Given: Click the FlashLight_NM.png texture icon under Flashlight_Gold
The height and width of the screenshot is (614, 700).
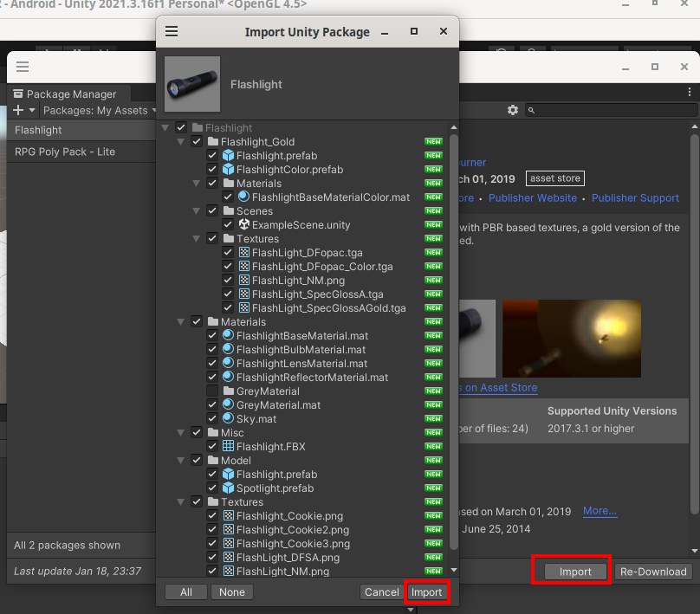Looking at the screenshot, I should click(244, 281).
